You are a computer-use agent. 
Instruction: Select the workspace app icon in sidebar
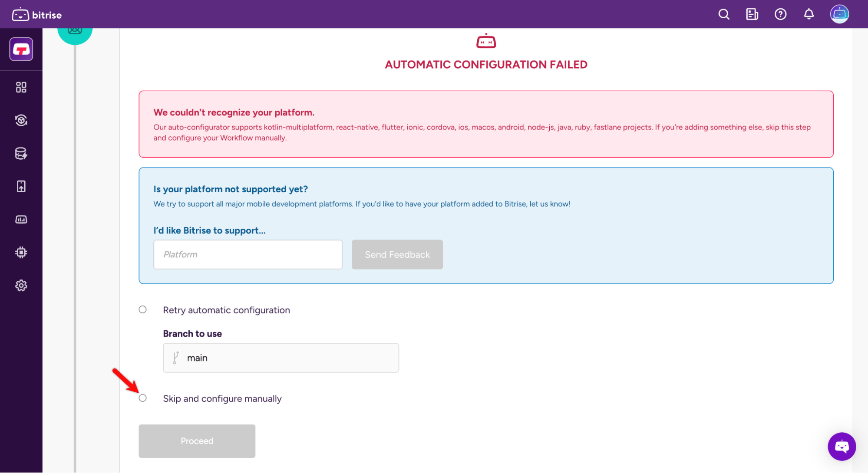21,49
